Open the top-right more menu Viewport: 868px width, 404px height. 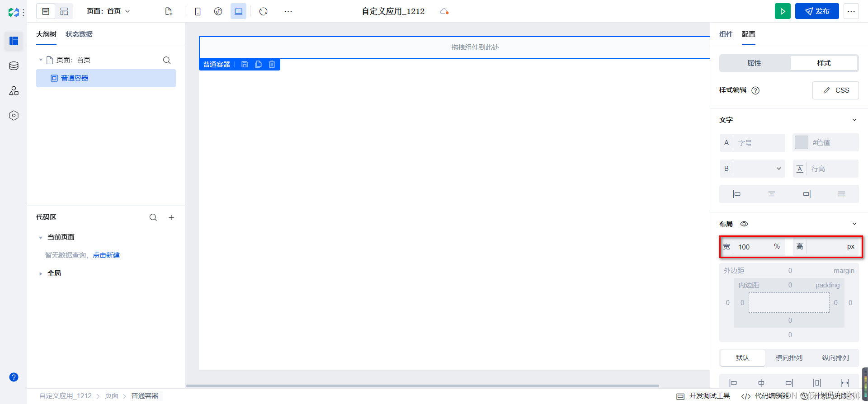coord(851,11)
